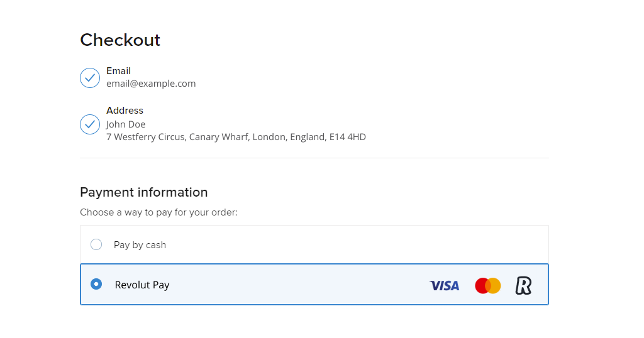The image size is (644, 338).
Task: Click the Pay by cash label text
Action: click(x=140, y=245)
